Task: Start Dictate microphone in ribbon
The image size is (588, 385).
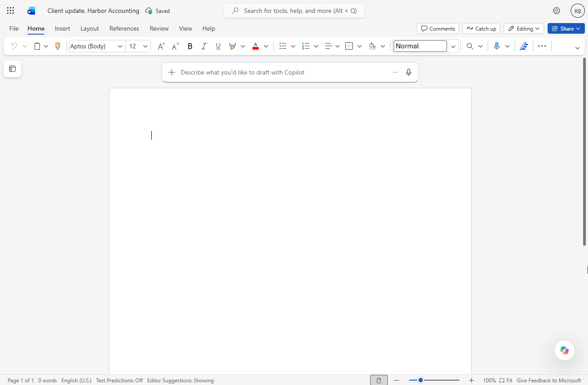Action: click(497, 46)
